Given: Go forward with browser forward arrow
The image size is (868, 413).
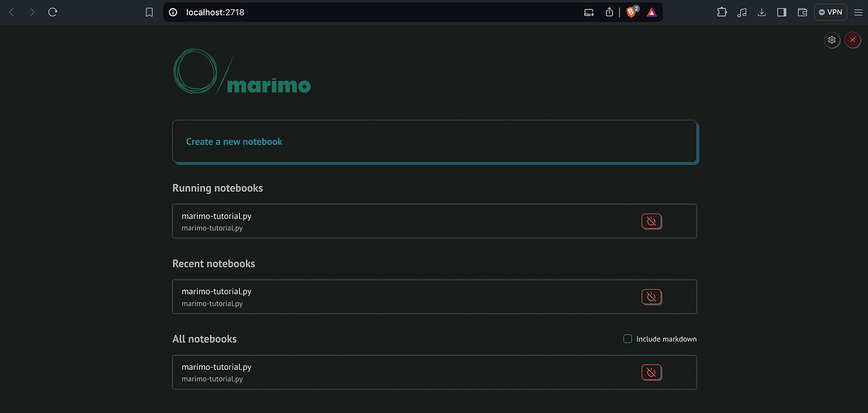Looking at the screenshot, I should 32,12.
